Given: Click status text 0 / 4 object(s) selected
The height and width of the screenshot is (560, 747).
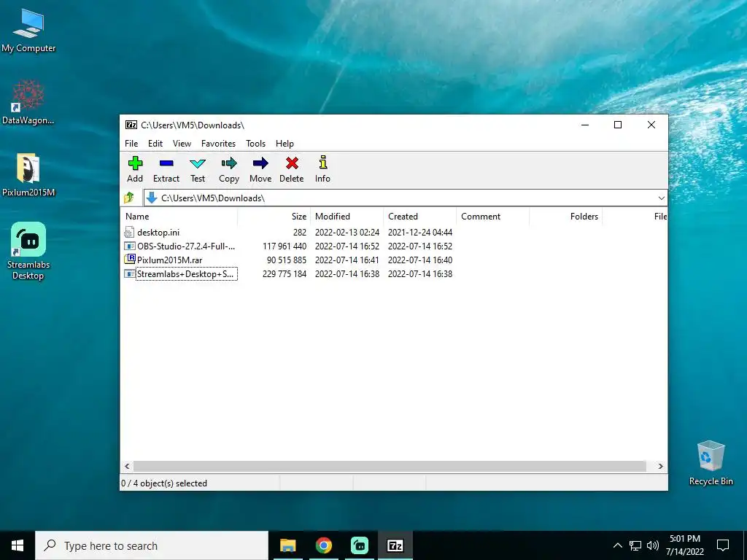Looking at the screenshot, I should 164,483.
